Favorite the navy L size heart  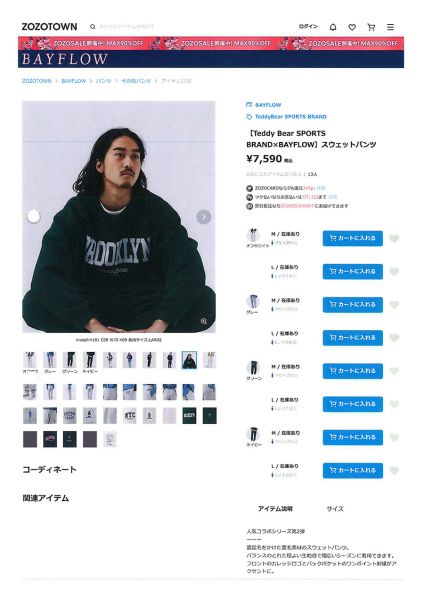pyautogui.click(x=394, y=471)
